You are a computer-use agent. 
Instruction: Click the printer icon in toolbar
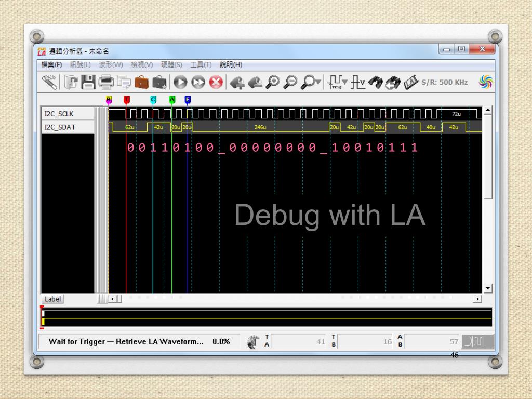[x=106, y=82]
